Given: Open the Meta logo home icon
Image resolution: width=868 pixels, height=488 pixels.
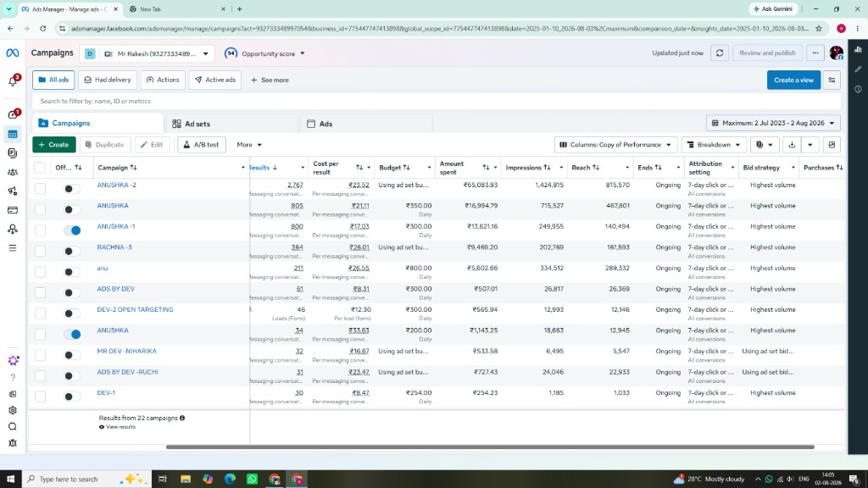Looking at the screenshot, I should click(12, 53).
